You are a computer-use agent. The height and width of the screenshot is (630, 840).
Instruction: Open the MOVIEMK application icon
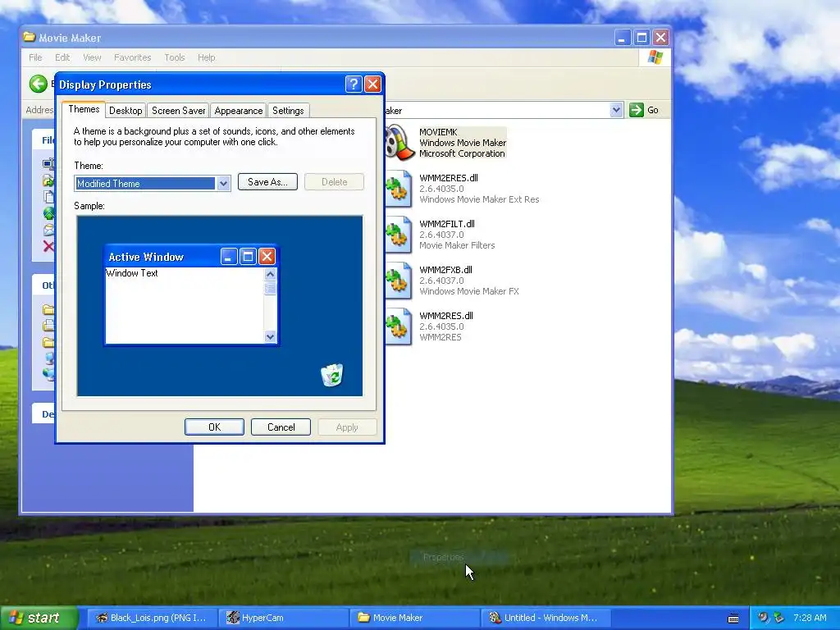tap(399, 143)
